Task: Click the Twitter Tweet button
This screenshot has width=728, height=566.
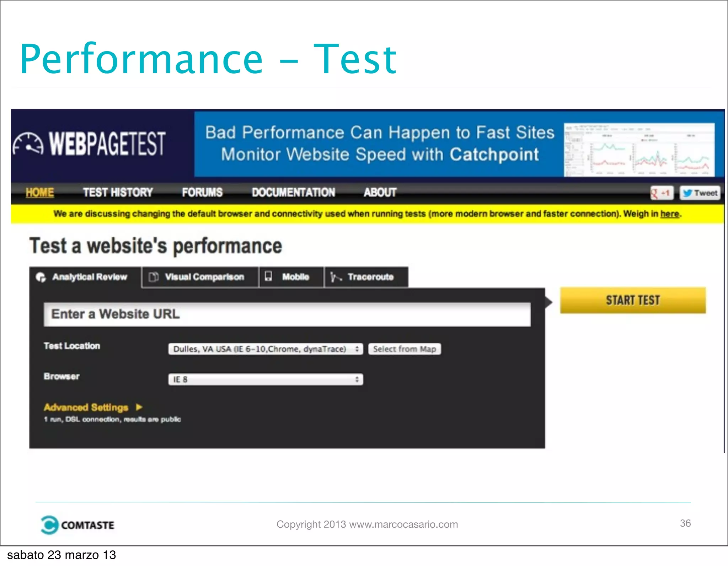Action: tap(700, 193)
